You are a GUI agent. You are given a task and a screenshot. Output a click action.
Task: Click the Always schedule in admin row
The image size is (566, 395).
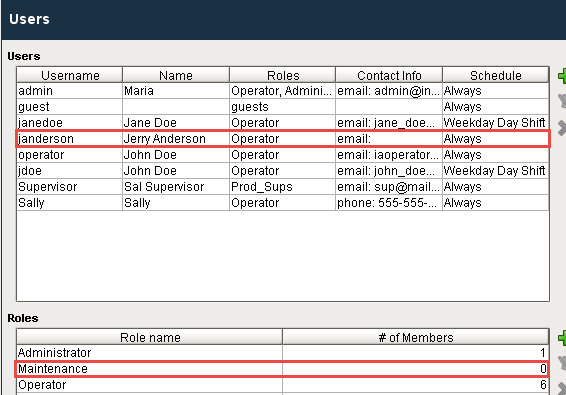(496, 91)
